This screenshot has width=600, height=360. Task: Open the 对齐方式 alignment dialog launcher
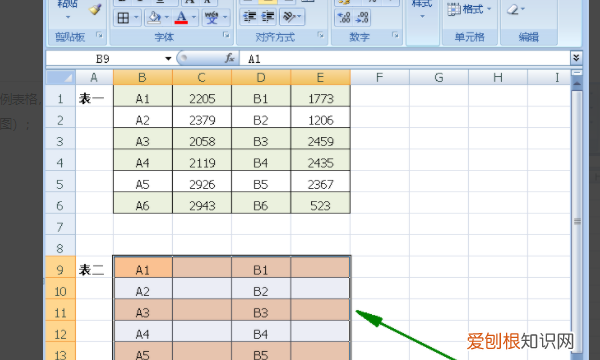[321, 36]
